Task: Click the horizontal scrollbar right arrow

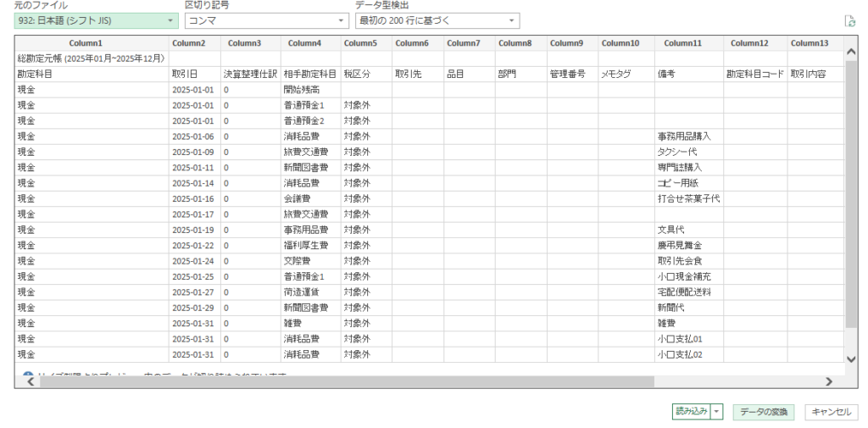Action: [829, 381]
